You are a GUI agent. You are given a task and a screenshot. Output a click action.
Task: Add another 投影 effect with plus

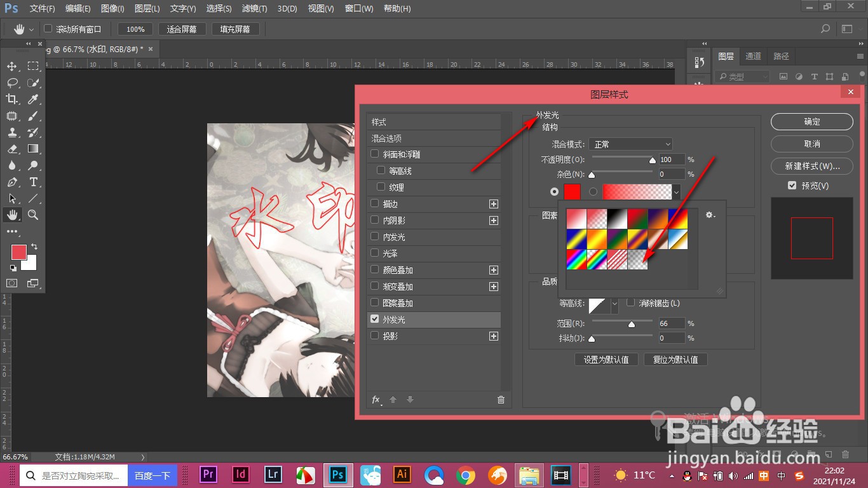[494, 336]
